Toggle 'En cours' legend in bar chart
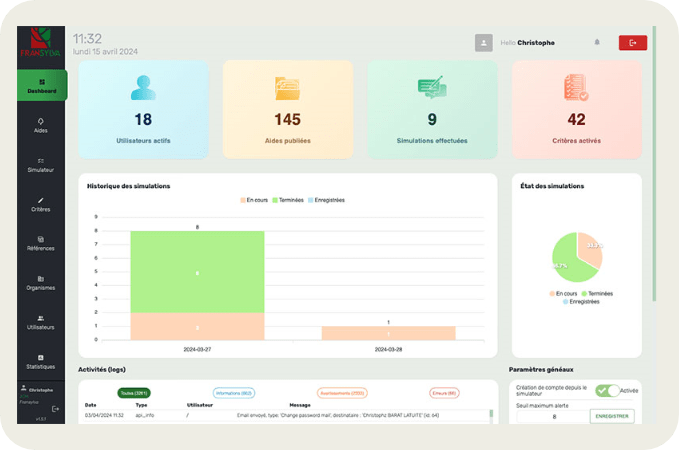Viewport: 679px width, 450px height. tap(255, 200)
